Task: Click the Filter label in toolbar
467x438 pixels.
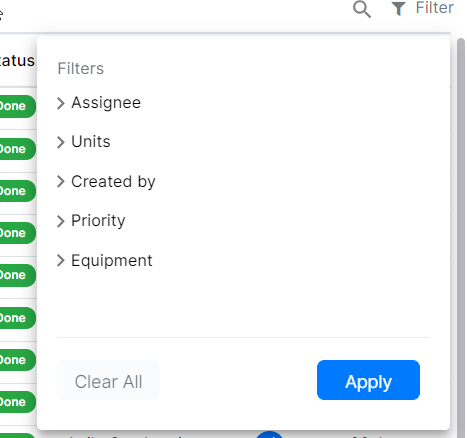Action: (x=434, y=8)
